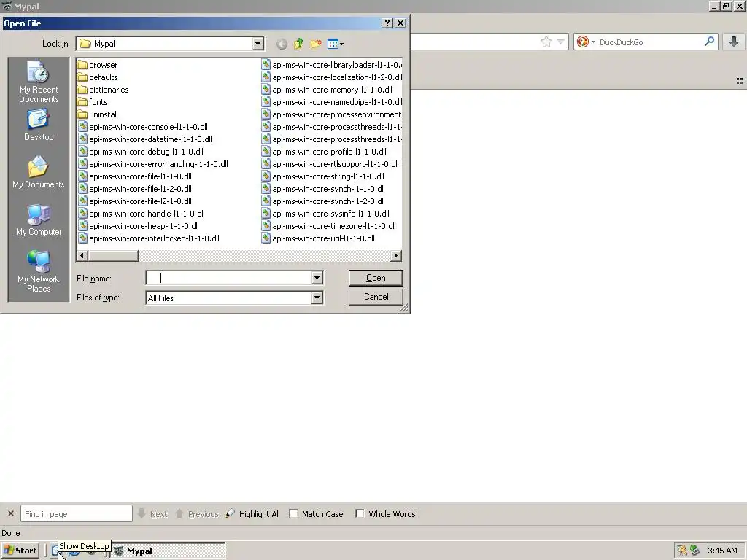Click Next in find bar
Viewport: 747px width, 560px height.
(153, 514)
